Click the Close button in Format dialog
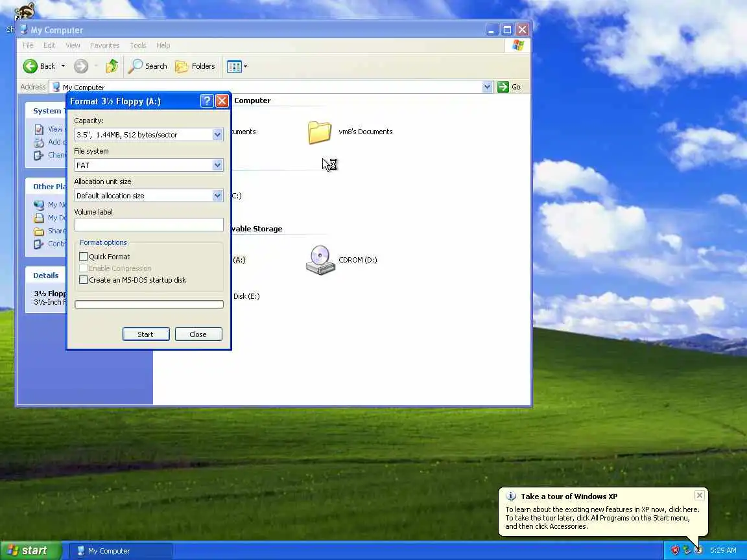 pos(198,334)
